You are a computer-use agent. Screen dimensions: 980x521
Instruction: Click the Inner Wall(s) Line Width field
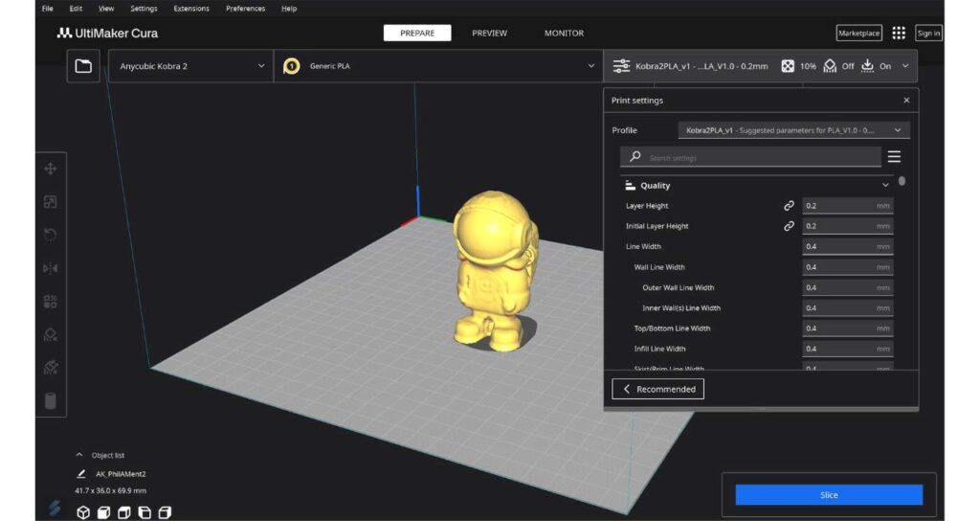[848, 308]
